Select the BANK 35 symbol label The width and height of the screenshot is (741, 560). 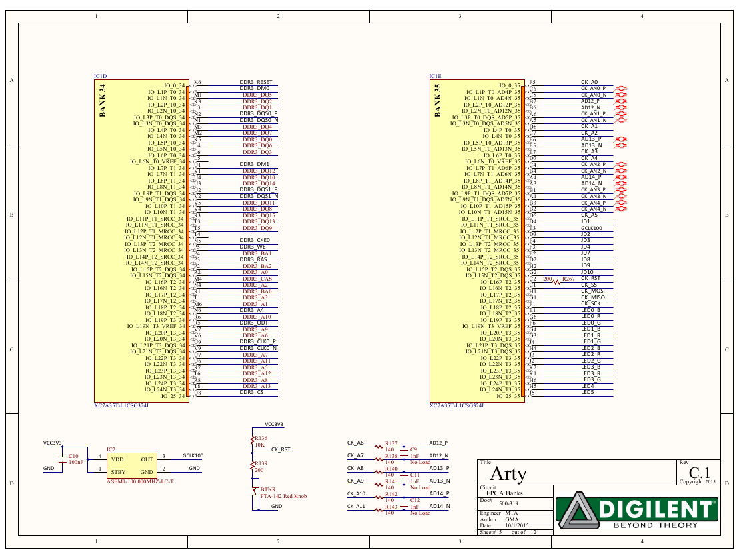[438, 100]
